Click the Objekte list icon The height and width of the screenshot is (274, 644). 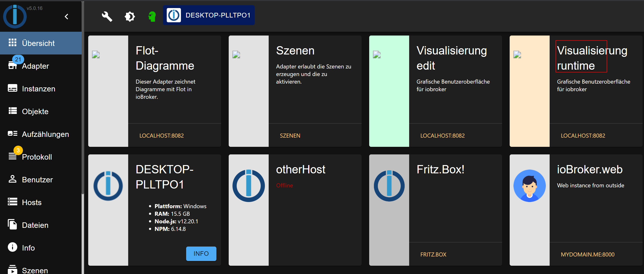click(x=13, y=111)
